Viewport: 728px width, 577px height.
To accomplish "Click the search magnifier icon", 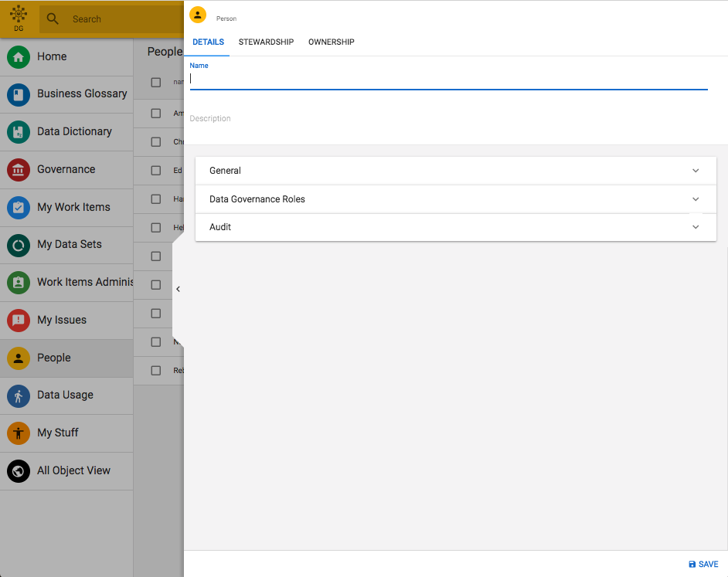I will (53, 19).
